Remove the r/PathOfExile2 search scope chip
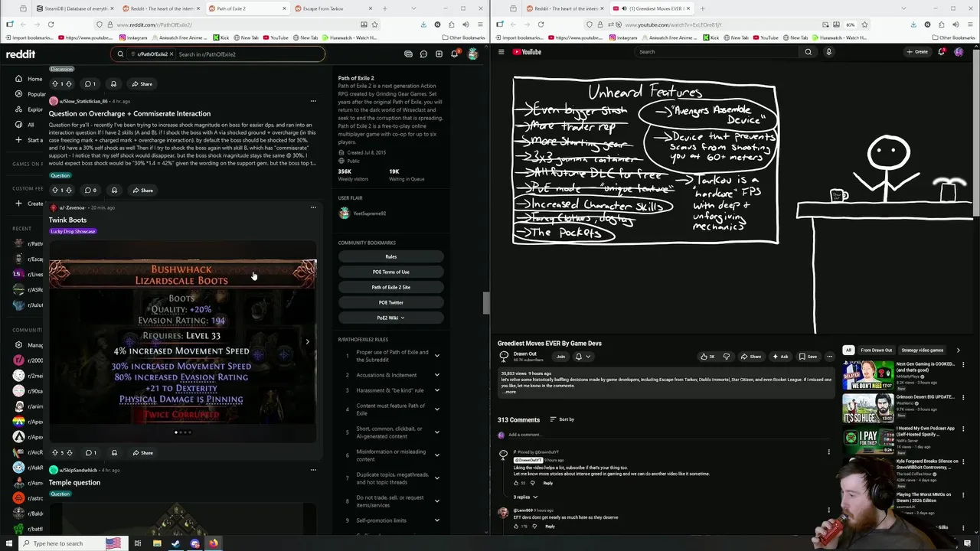 click(171, 54)
